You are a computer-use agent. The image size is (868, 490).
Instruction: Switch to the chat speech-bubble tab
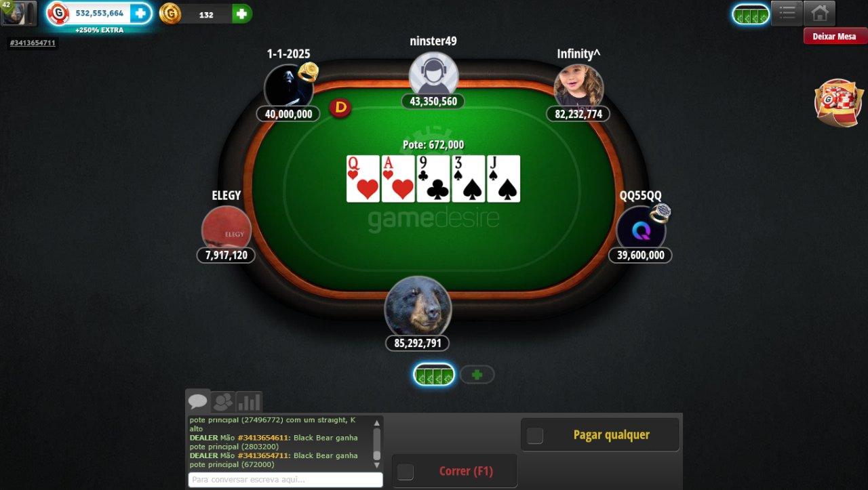(198, 402)
